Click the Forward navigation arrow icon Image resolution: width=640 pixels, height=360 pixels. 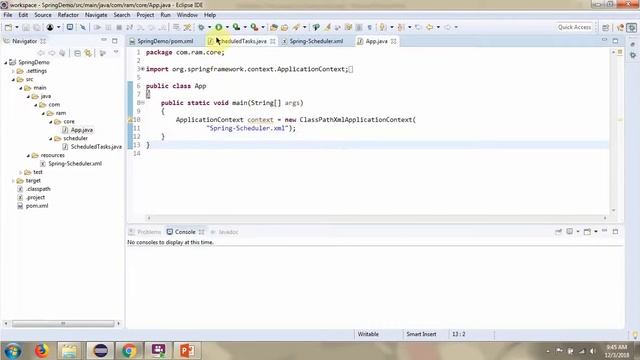pyautogui.click(x=447, y=27)
